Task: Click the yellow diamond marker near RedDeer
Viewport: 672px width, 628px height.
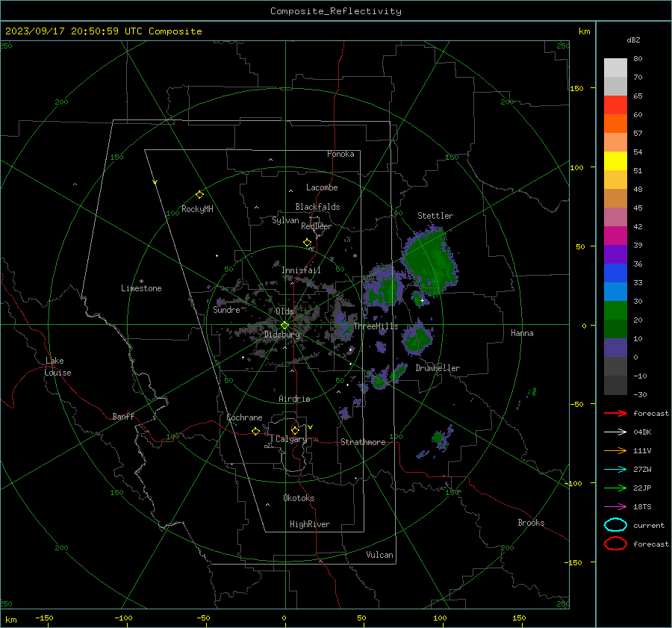Action: point(308,243)
